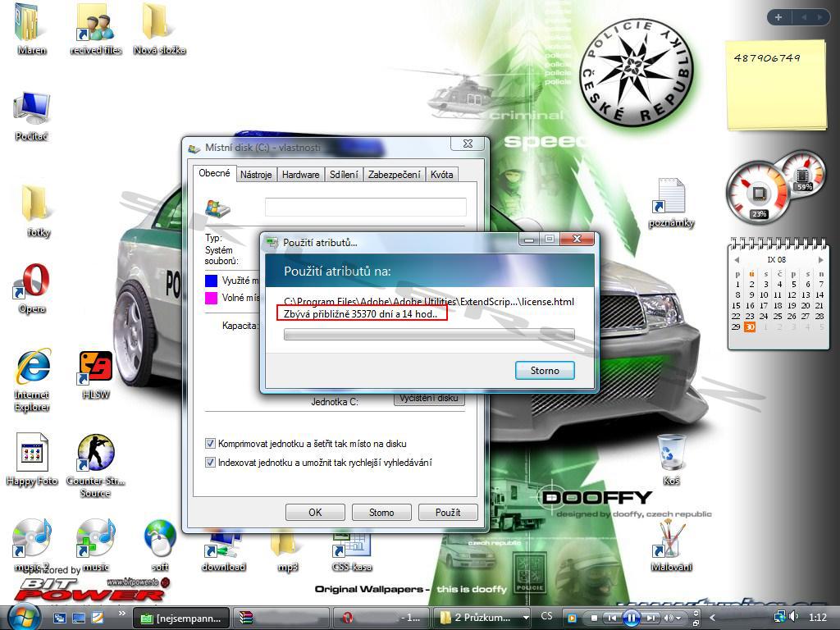Open the music 2 desktop shortcut

click(32, 545)
